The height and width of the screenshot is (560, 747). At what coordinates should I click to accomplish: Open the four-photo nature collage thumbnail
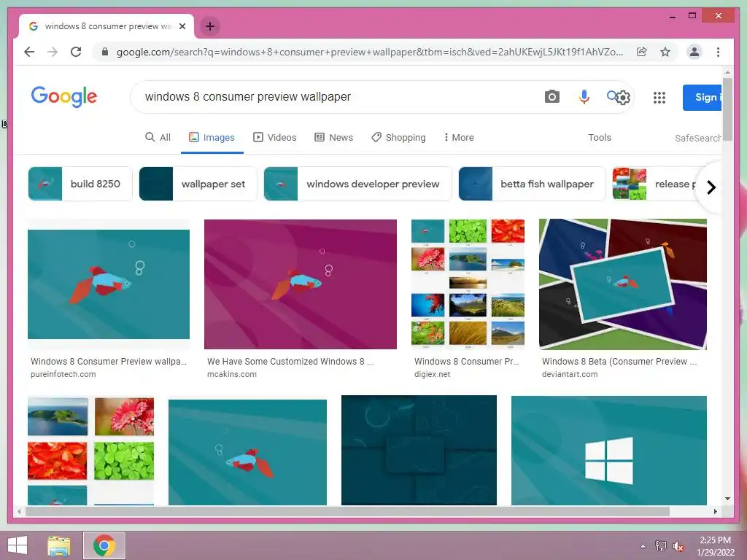(90, 451)
